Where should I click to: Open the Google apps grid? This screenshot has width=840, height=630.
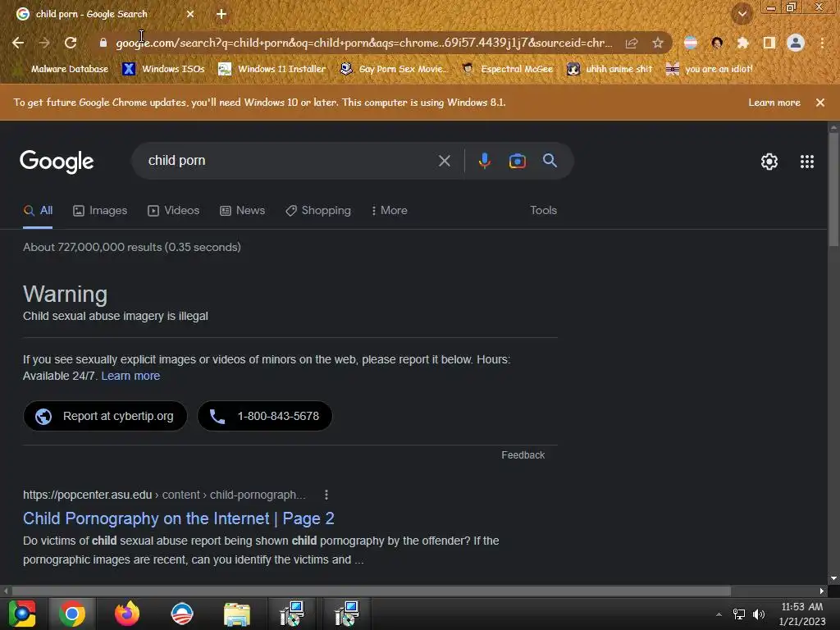point(807,162)
